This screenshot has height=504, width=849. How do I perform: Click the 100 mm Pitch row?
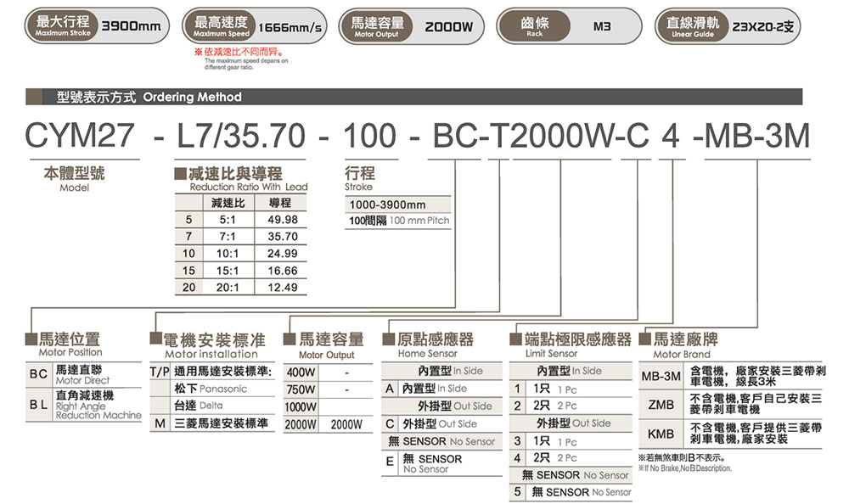(x=398, y=221)
